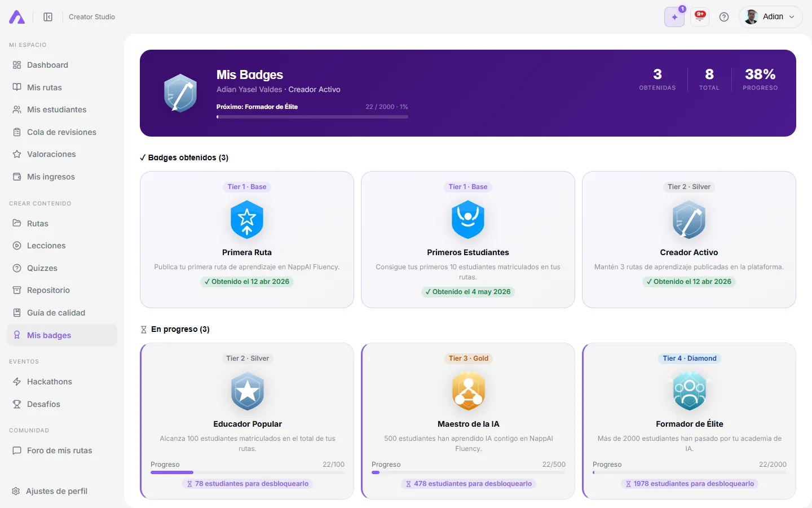
Task: Click '78 estudiantes para desbloquearlo' label
Action: pyautogui.click(x=248, y=484)
